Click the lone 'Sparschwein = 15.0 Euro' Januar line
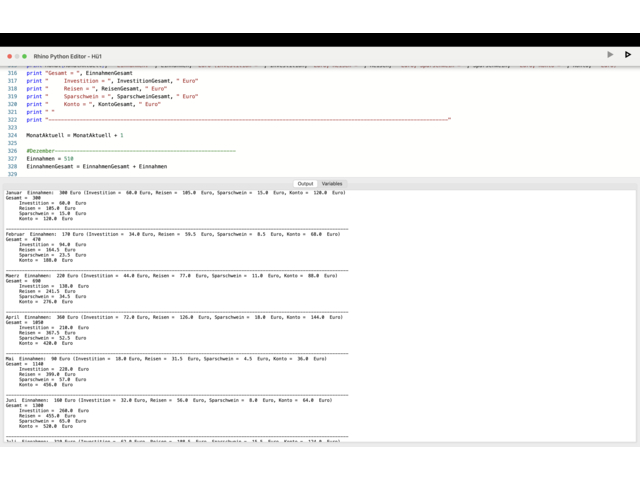Image resolution: width=640 pixels, height=480 pixels. coord(52,213)
